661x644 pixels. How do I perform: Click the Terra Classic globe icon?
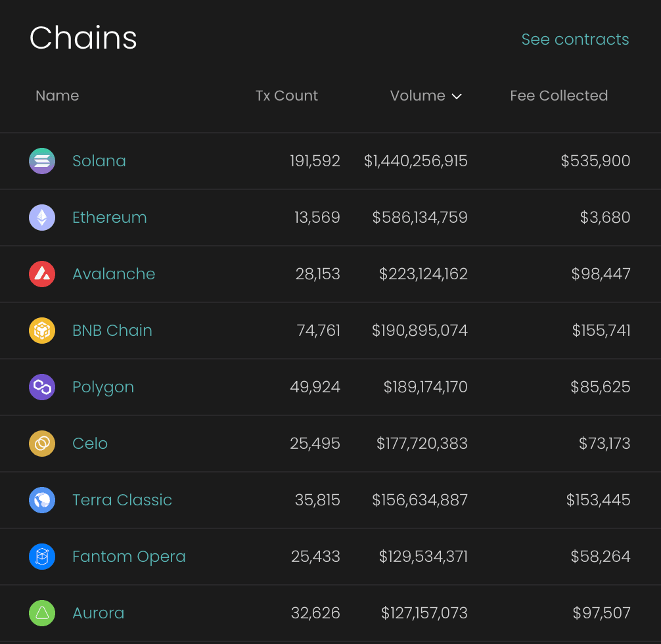41,499
